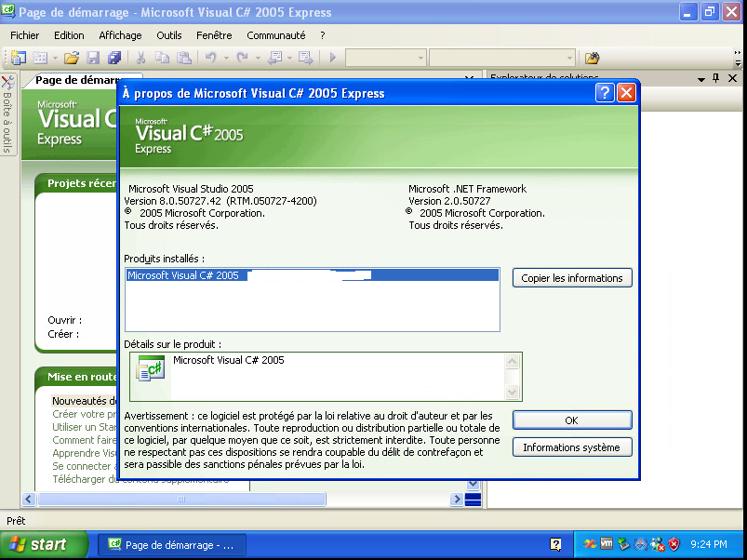Click the Undo arrow icon
Screen dimensions: 747x560
(211, 58)
